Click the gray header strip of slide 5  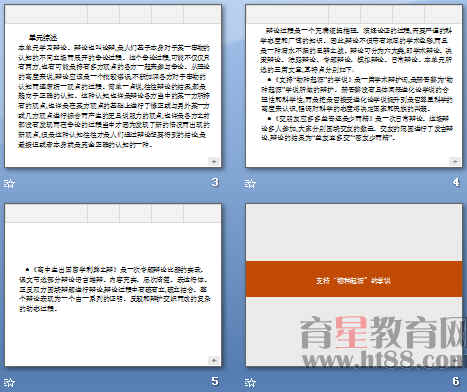click(x=113, y=213)
